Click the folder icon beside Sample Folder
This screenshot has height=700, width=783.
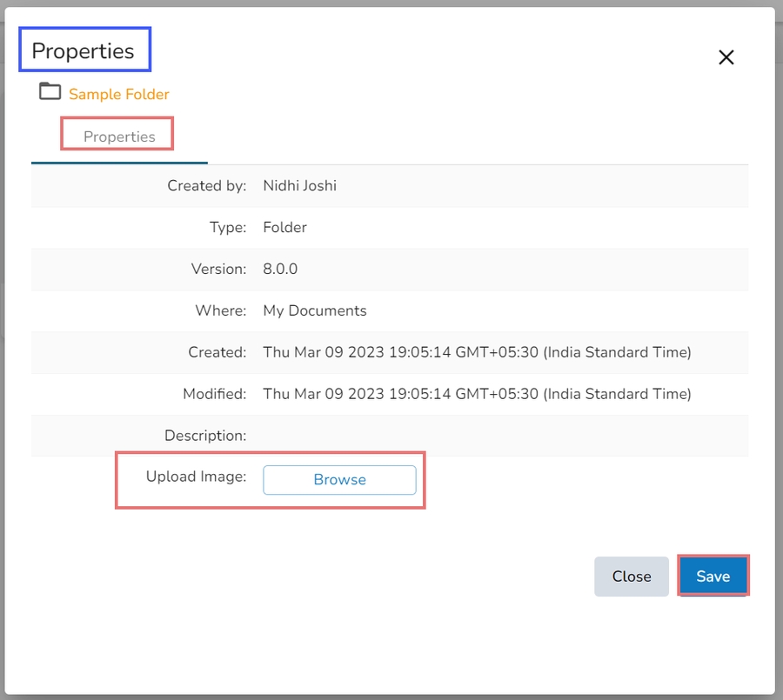(50, 91)
